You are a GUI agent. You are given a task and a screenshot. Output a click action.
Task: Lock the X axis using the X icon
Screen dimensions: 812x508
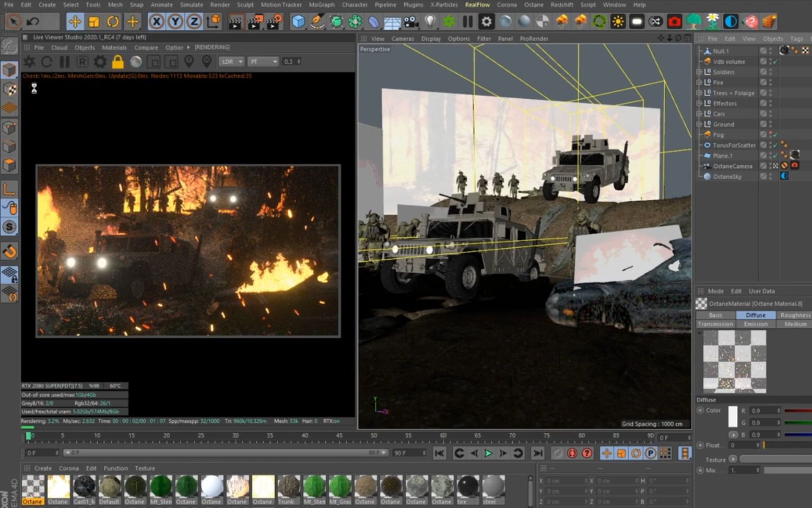tap(157, 21)
